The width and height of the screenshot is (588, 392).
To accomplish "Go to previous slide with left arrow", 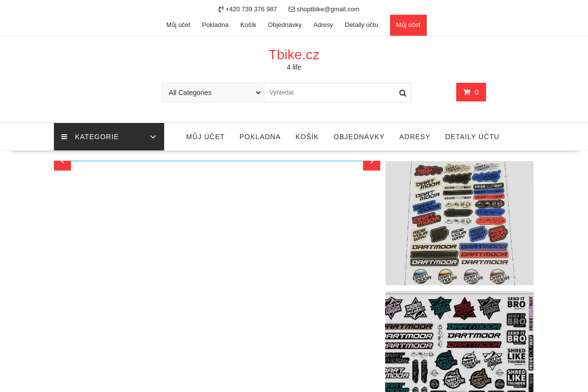I will pyautogui.click(x=62, y=163).
